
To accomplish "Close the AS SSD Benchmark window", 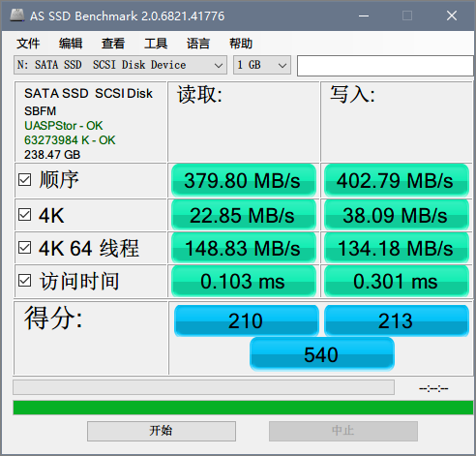I will 452,15.
